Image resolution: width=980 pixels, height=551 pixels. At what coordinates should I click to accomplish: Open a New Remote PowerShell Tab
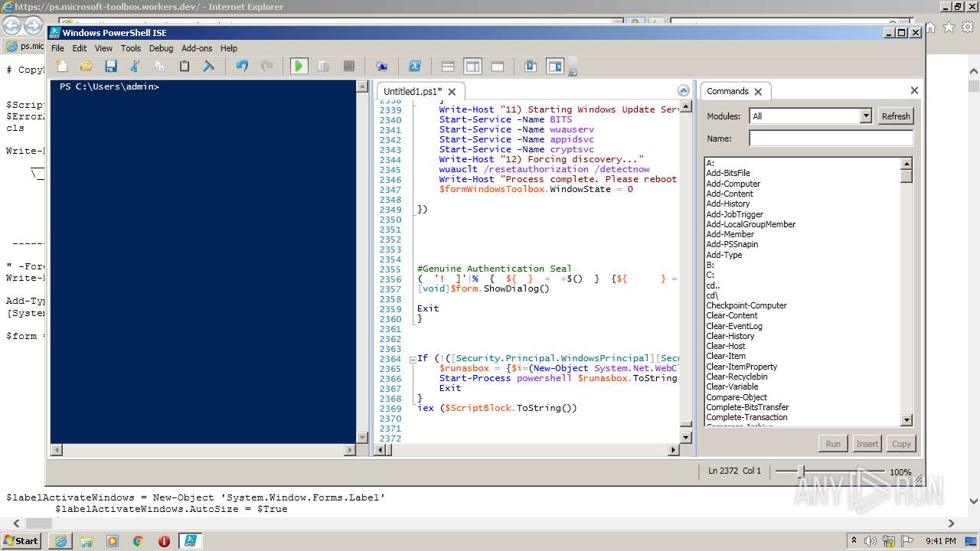tap(381, 67)
